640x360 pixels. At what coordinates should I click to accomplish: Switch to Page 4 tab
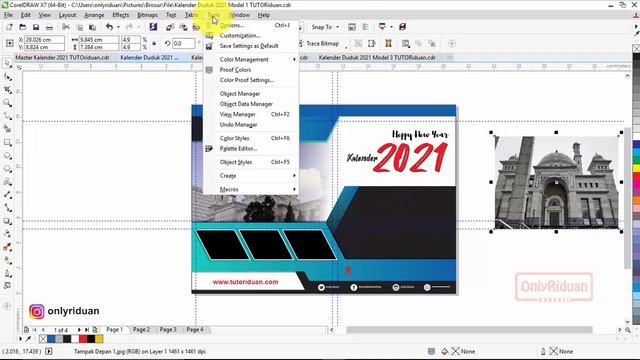[195, 329]
